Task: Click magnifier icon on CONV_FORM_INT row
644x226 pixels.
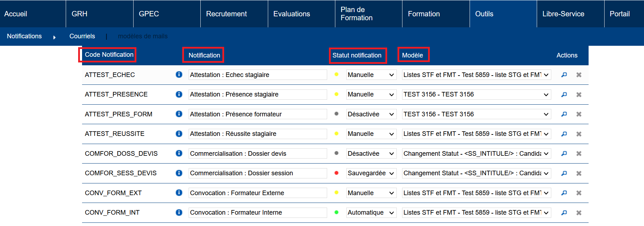Action: tap(564, 213)
